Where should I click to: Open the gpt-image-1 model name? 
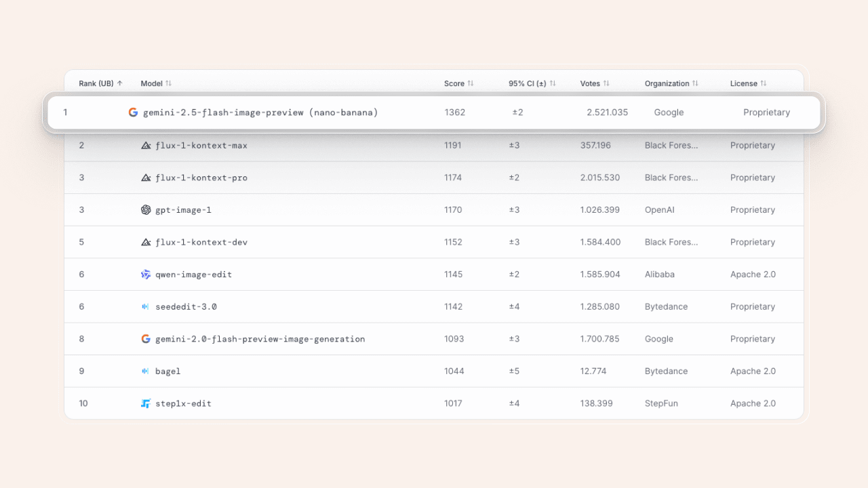click(183, 210)
